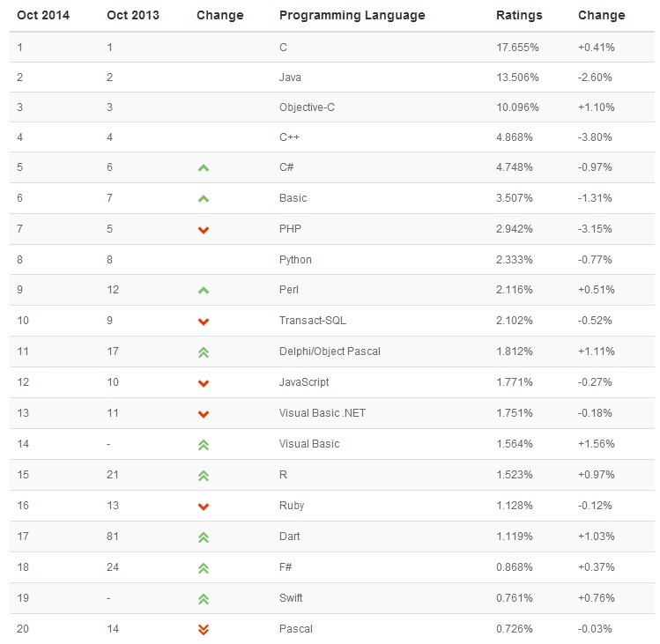Click the Programming Language column header
Image resolution: width=660 pixels, height=644 pixels.
click(352, 15)
